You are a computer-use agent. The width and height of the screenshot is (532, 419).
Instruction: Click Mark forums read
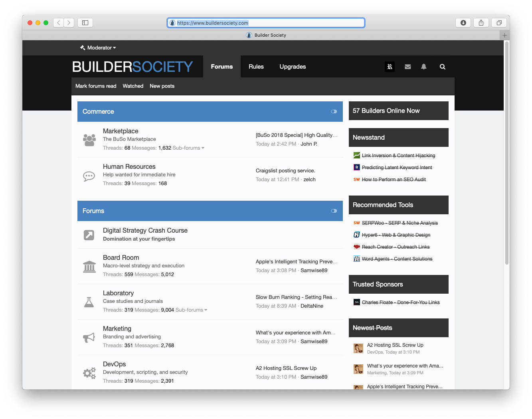point(96,86)
